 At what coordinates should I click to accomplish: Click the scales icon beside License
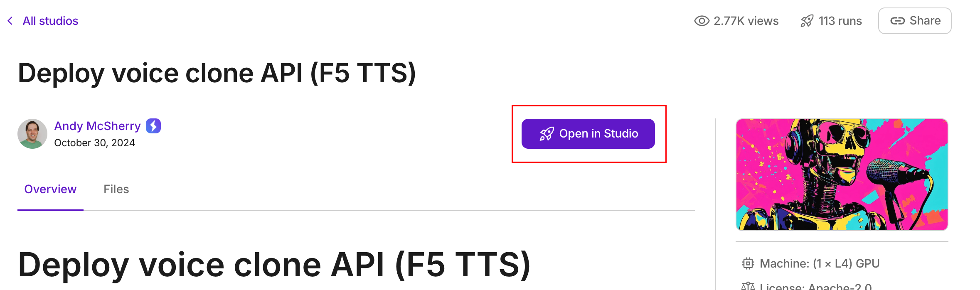click(748, 286)
